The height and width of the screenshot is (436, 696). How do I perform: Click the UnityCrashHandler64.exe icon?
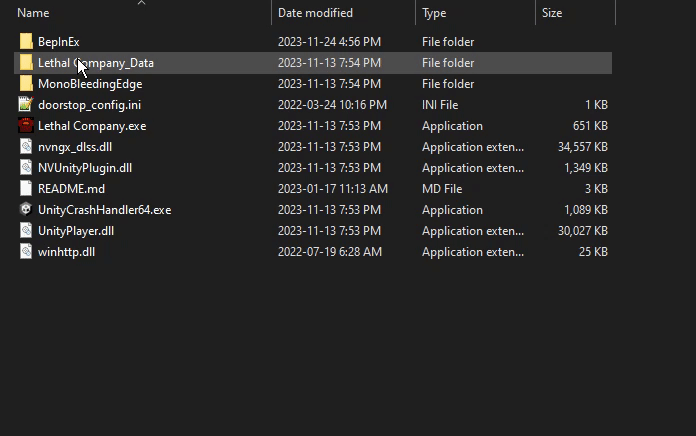[x=26, y=210]
